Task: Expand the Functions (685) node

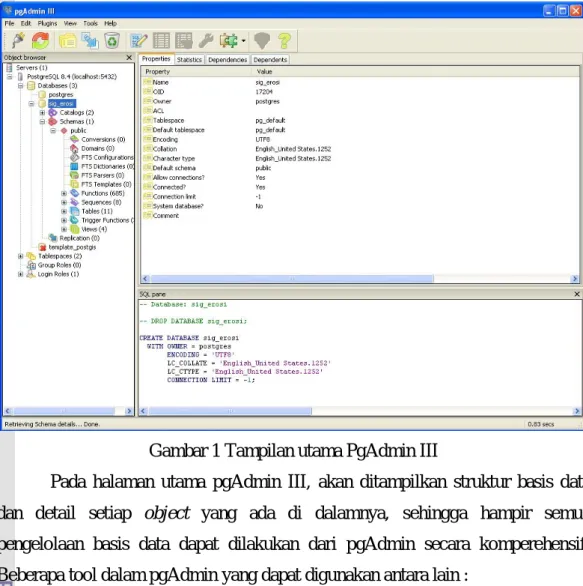Action: tap(64, 193)
